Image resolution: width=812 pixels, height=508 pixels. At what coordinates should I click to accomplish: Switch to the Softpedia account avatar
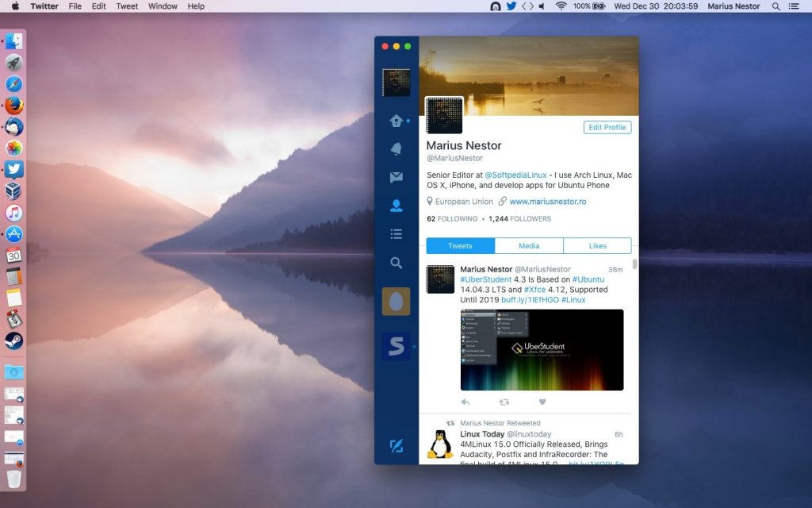click(x=396, y=346)
